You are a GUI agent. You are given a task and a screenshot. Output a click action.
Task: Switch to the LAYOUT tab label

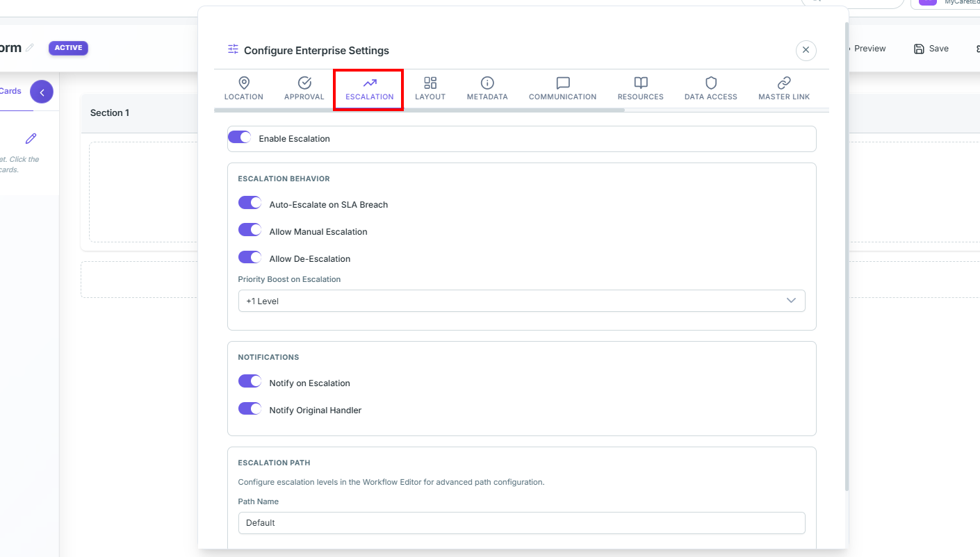430,97
